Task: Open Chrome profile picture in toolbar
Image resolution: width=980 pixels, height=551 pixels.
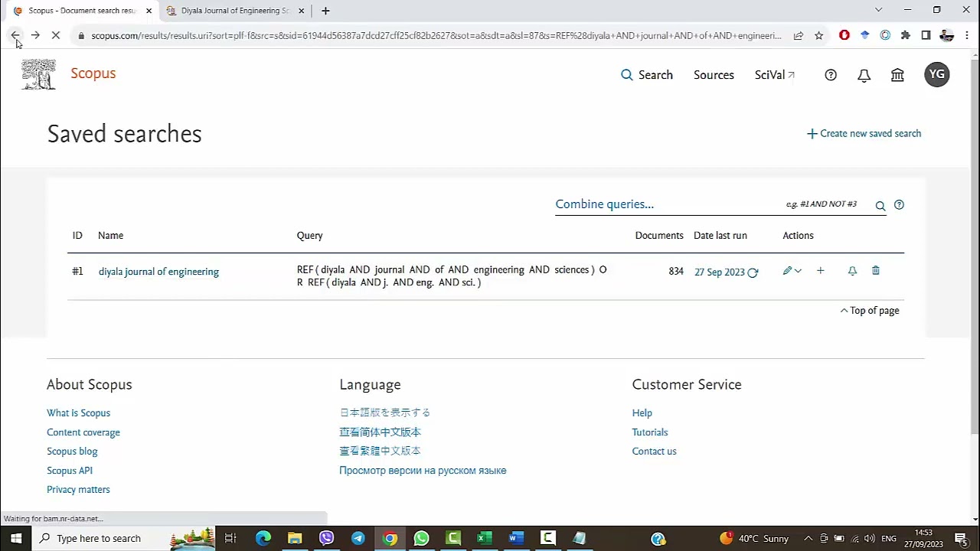Action: tap(946, 35)
